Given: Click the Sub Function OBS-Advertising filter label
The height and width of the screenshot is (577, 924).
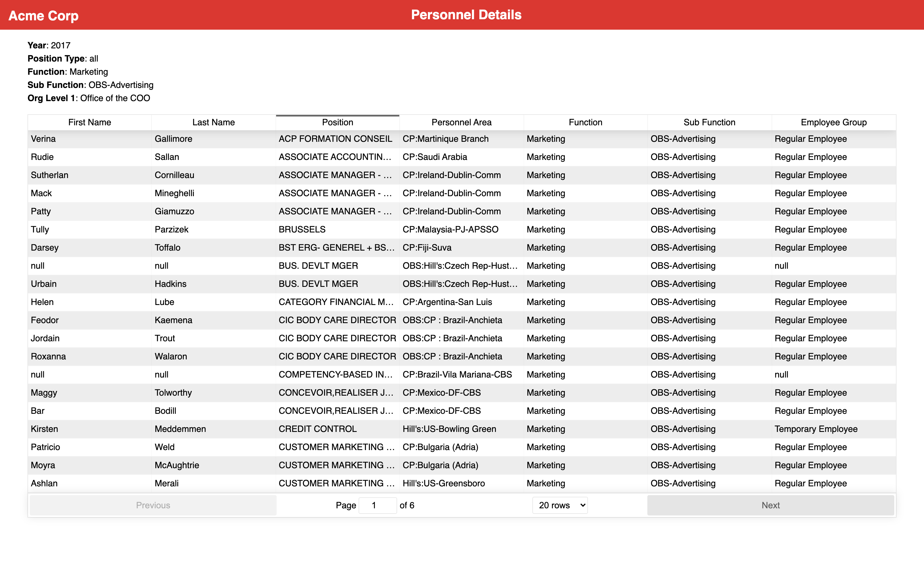Looking at the screenshot, I should tap(90, 85).
